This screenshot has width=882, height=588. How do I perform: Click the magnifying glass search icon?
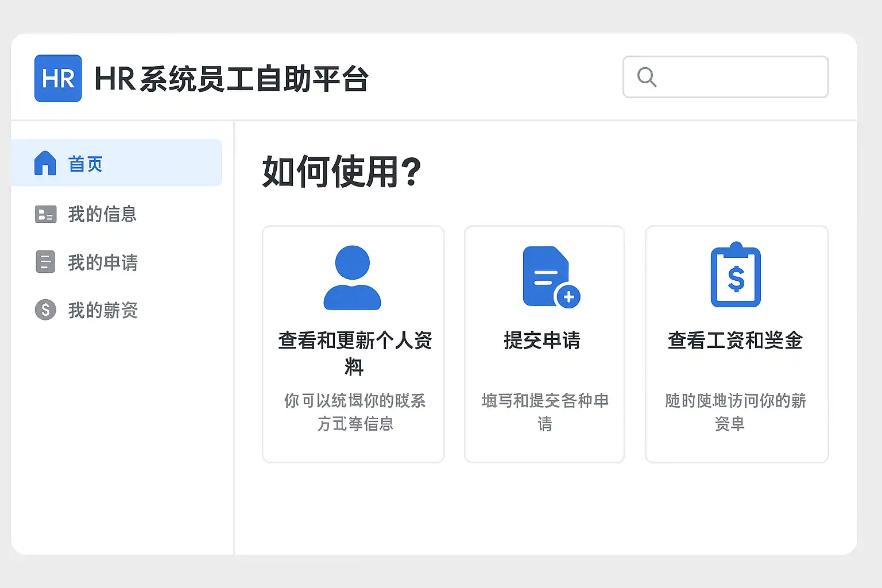click(647, 77)
